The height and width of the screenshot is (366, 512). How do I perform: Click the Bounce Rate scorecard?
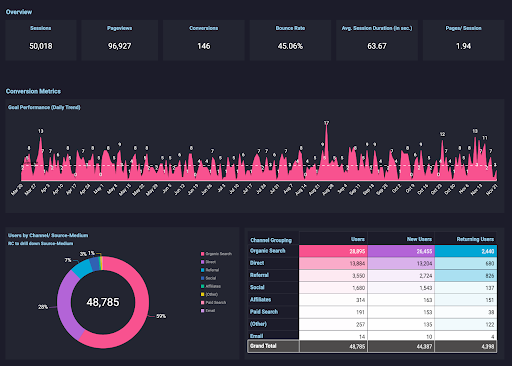(x=290, y=40)
